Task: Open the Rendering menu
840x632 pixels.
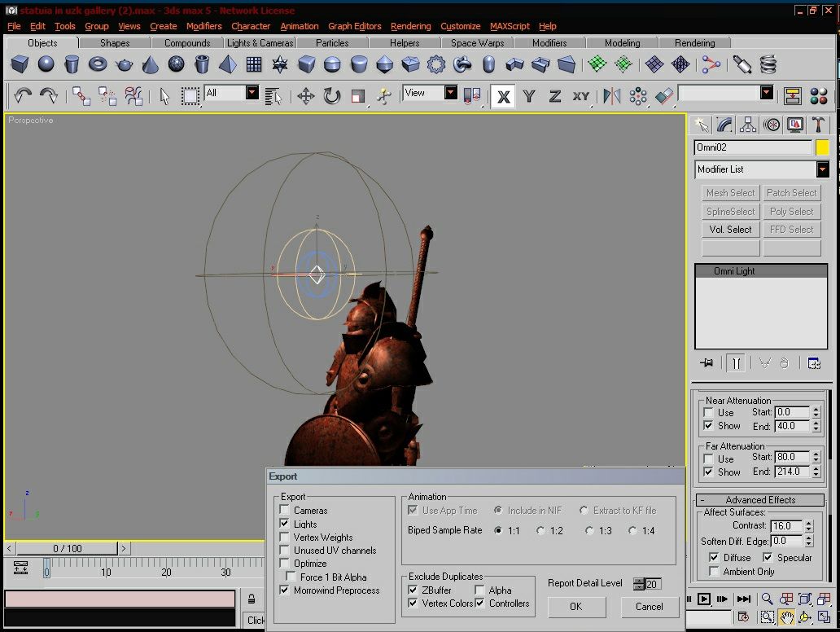Action: coord(410,26)
